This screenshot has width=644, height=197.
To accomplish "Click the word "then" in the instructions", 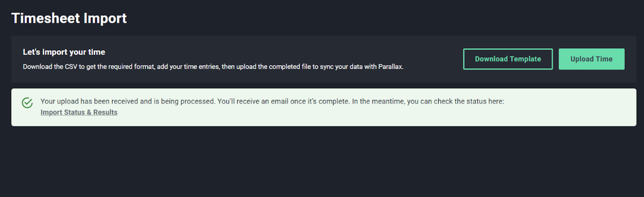I will click(x=228, y=67).
